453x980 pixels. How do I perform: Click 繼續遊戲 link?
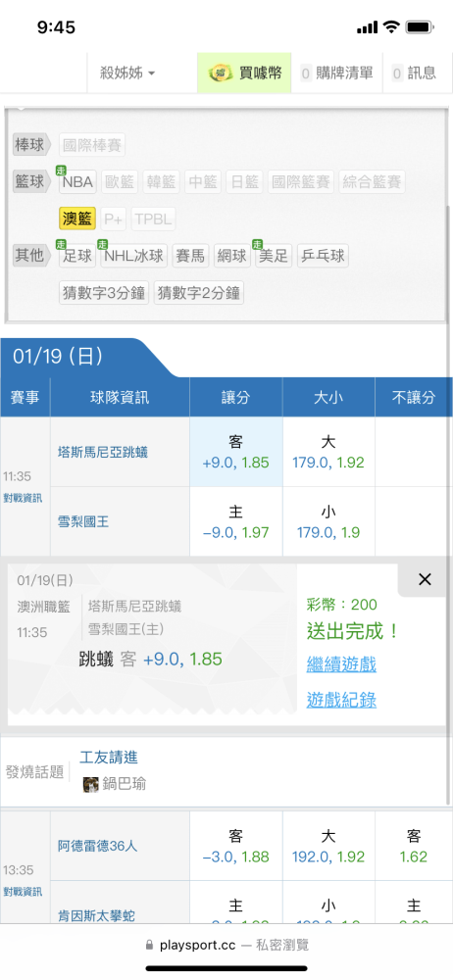click(341, 663)
